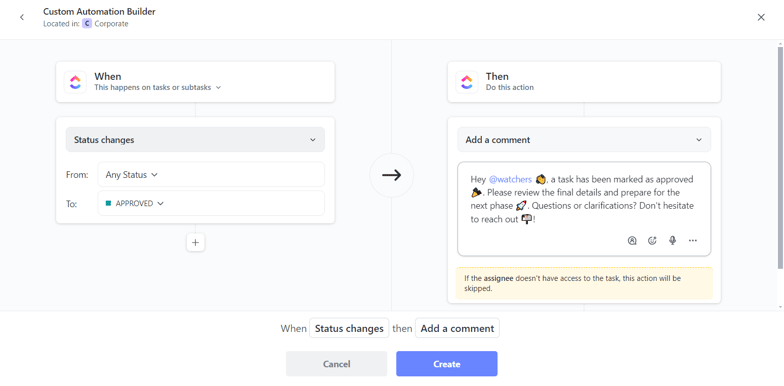Click the mention icon in comment box
This screenshot has height=386, width=784.
632,240
